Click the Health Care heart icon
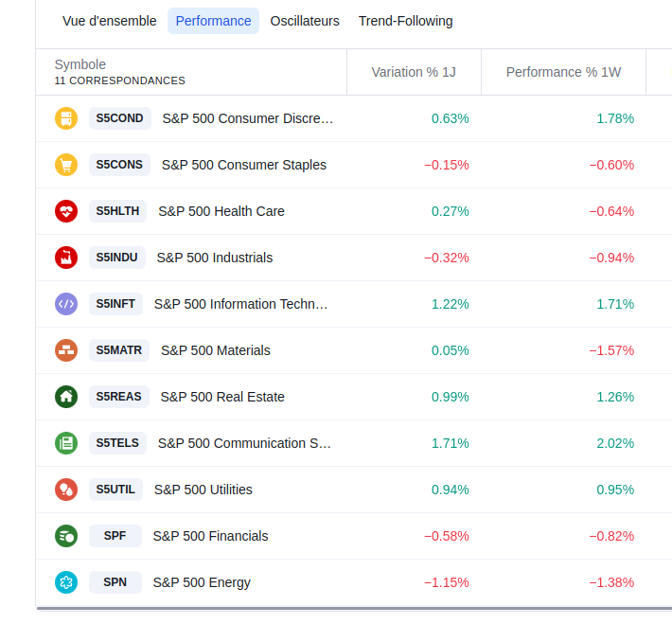 (65, 211)
